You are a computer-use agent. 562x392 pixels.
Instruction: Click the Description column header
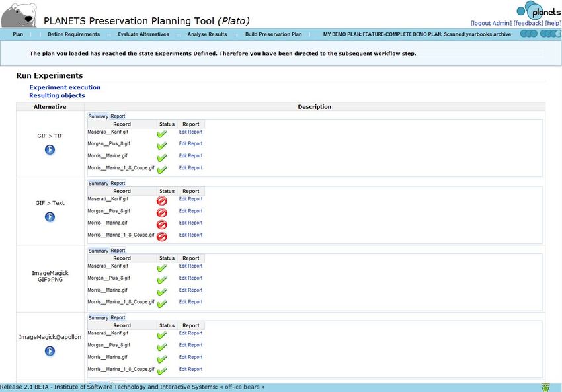point(314,107)
